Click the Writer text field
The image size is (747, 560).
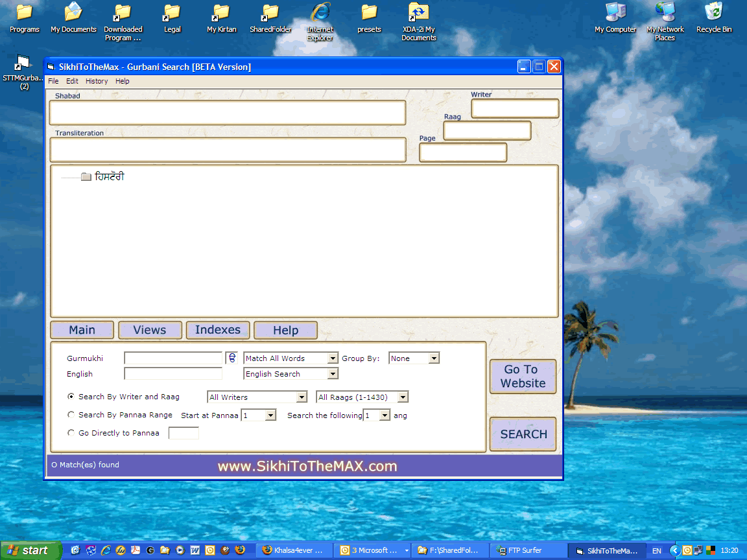(515, 109)
